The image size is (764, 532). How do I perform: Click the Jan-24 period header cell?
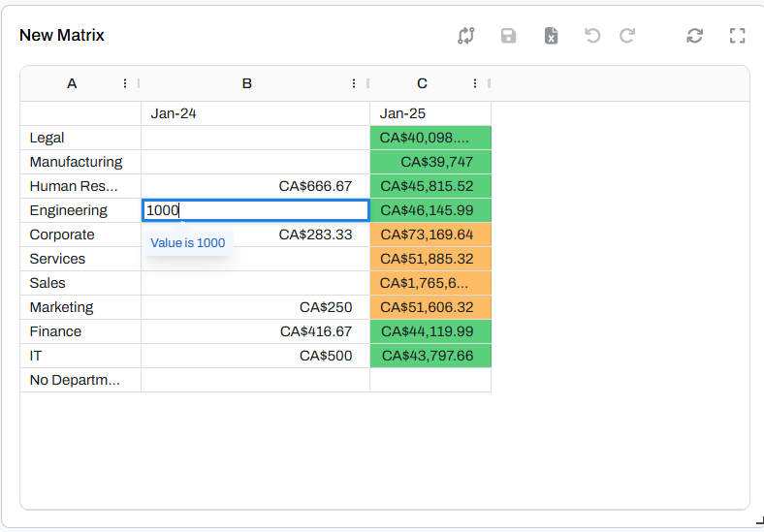click(255, 113)
